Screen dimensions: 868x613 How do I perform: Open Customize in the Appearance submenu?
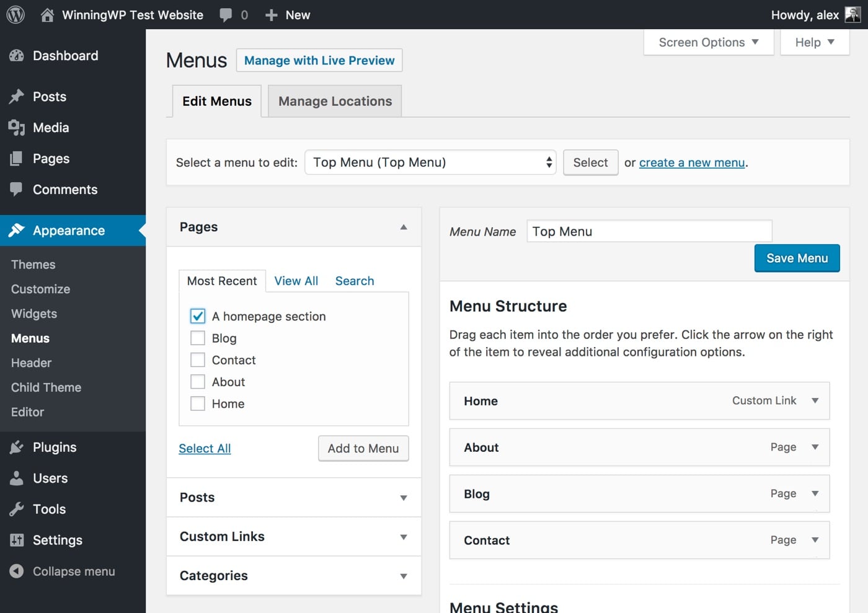point(41,289)
